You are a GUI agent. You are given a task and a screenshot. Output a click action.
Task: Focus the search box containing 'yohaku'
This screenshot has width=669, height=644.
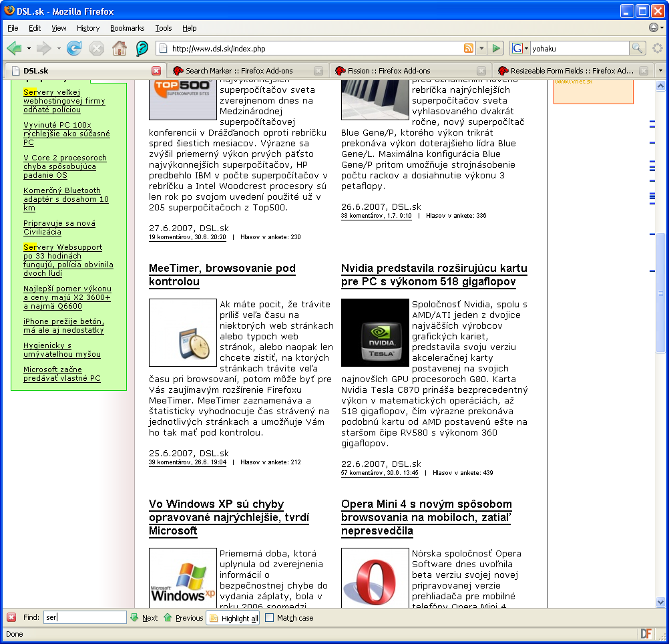pos(580,49)
